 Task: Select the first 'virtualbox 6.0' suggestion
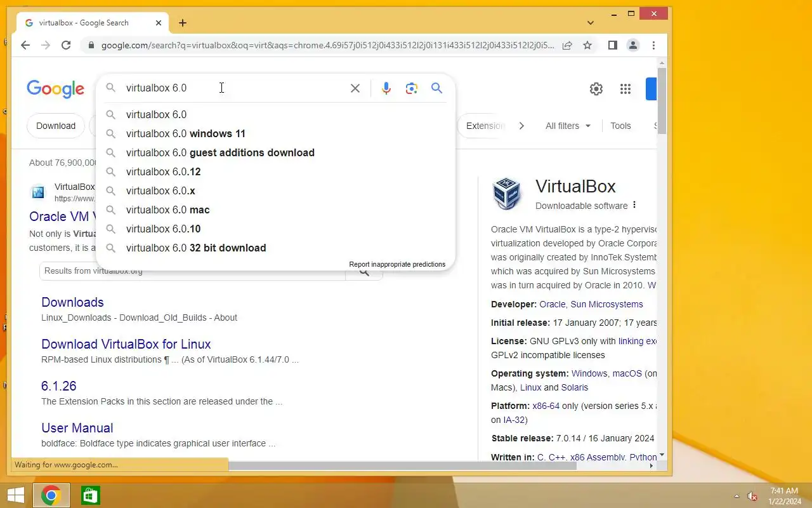tap(275, 114)
